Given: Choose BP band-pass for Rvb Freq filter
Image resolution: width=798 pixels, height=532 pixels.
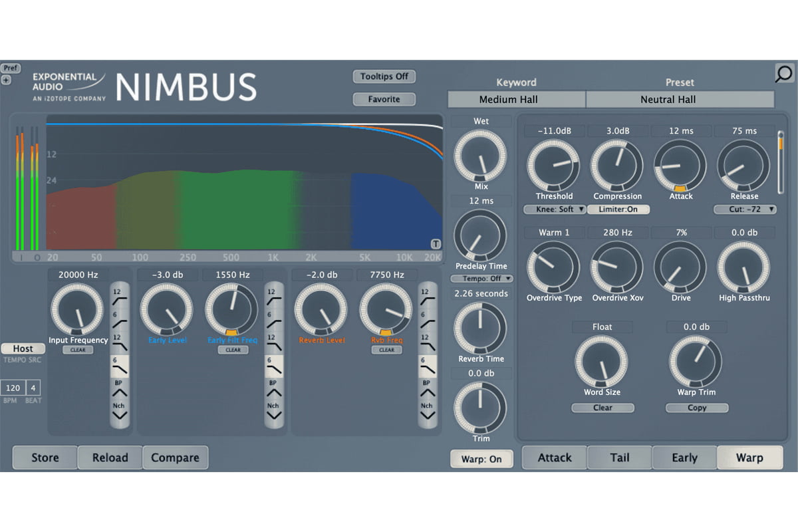Looking at the screenshot, I should pyautogui.click(x=428, y=389).
